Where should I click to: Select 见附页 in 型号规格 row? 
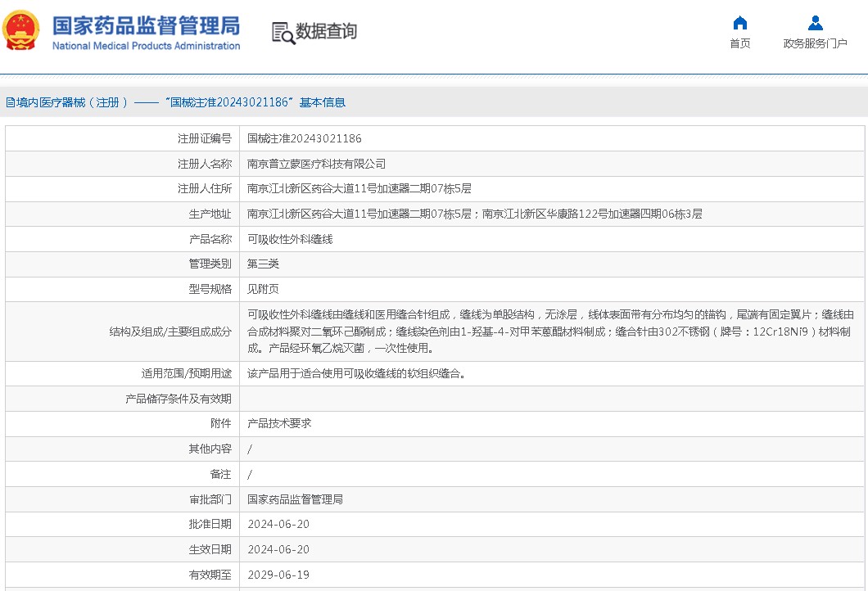[263, 289]
